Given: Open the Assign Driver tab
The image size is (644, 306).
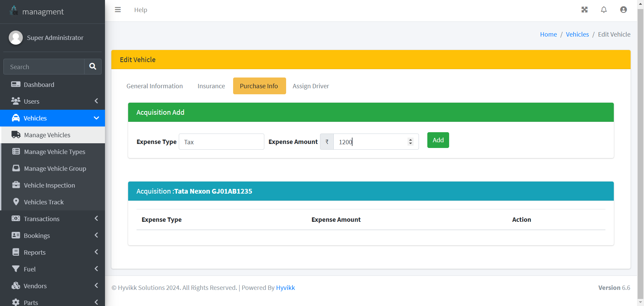Looking at the screenshot, I should [x=311, y=86].
